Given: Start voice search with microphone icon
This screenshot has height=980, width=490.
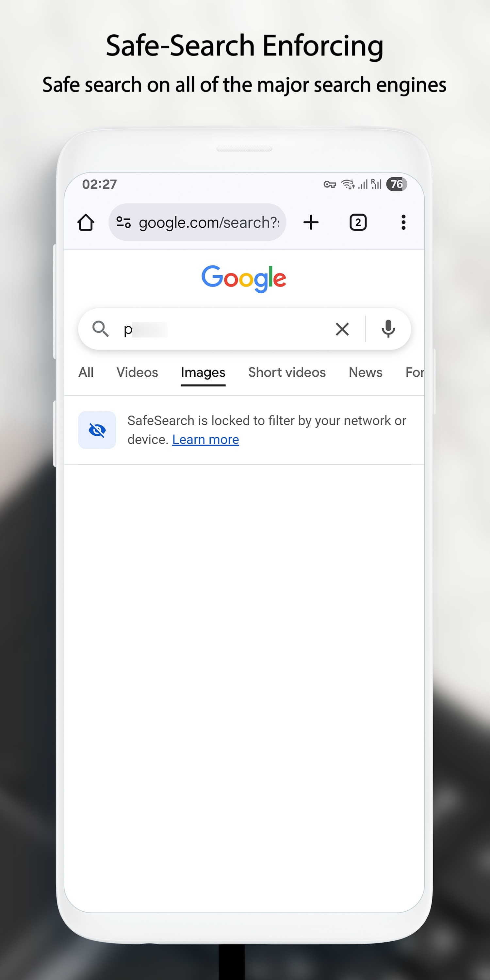Looking at the screenshot, I should 388,329.
